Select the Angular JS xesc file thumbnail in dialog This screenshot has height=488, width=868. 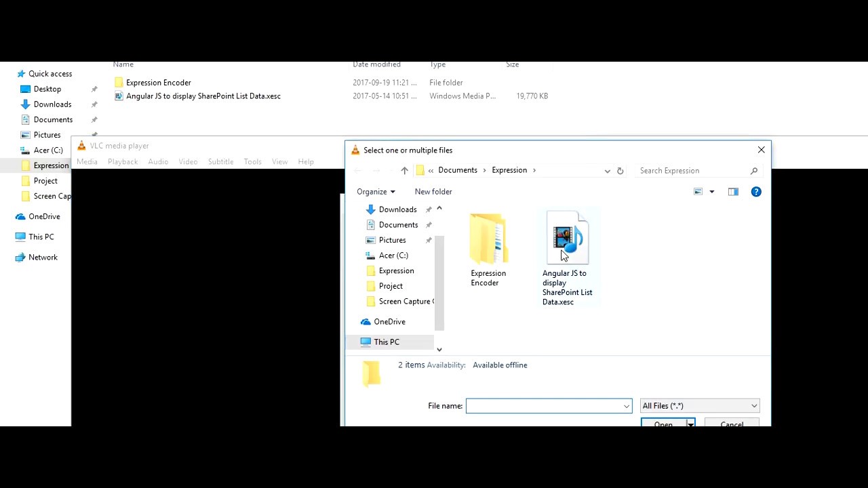(568, 237)
